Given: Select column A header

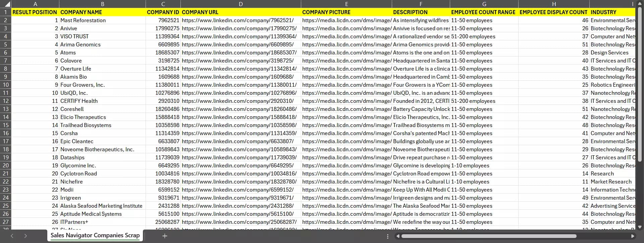Looking at the screenshot, I should (35, 4).
